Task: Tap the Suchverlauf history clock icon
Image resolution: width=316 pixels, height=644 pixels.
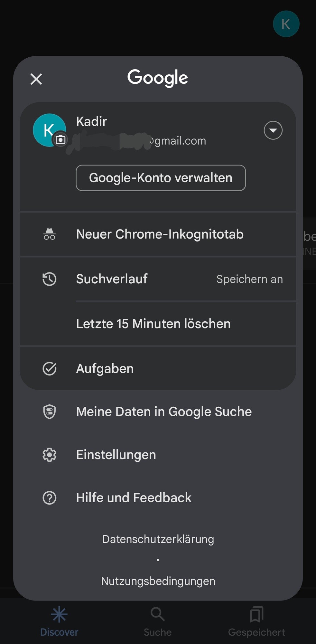Action: tap(49, 279)
